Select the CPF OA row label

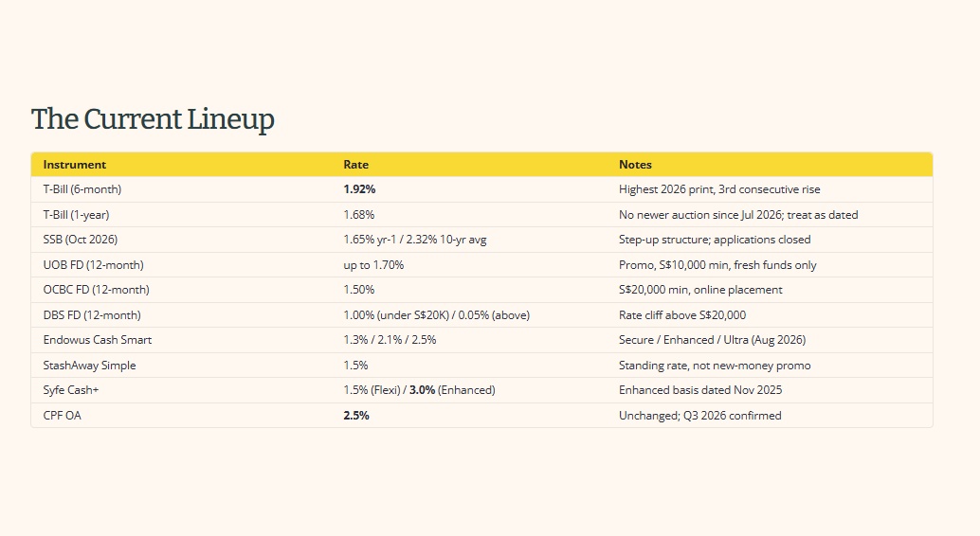pyautogui.click(x=62, y=416)
